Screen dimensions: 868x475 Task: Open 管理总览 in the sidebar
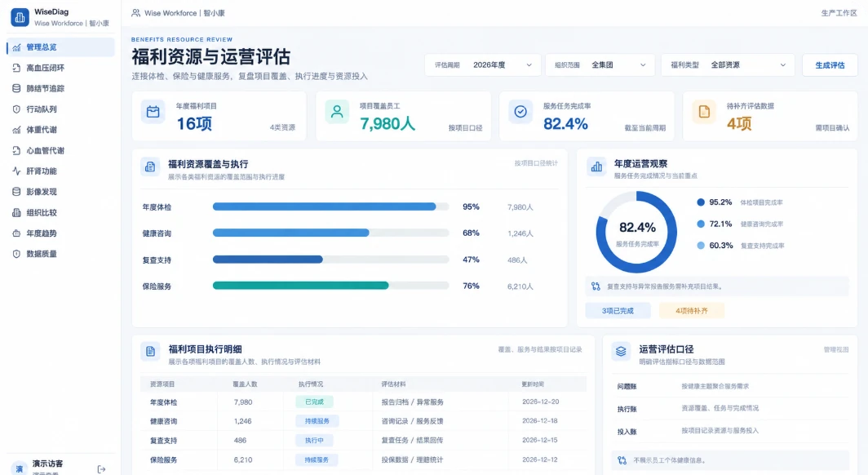coord(60,47)
